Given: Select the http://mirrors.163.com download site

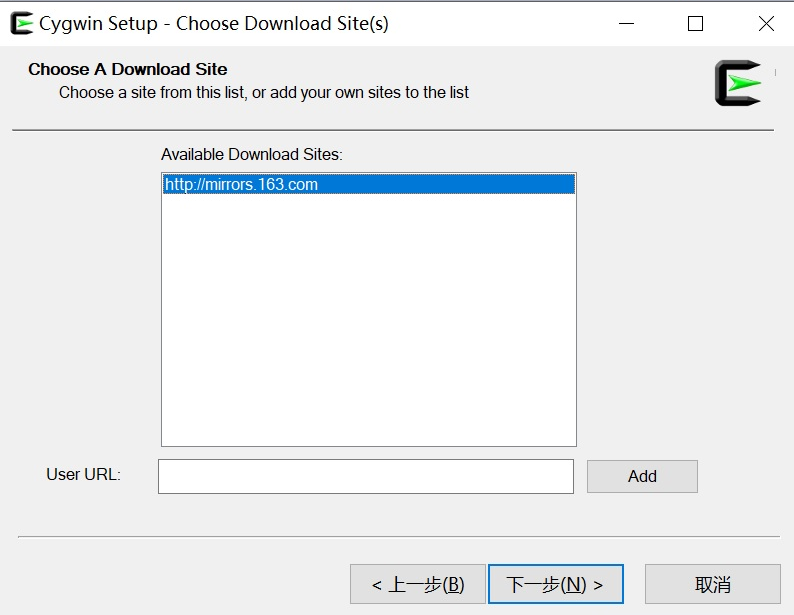Looking at the screenshot, I should point(369,184).
